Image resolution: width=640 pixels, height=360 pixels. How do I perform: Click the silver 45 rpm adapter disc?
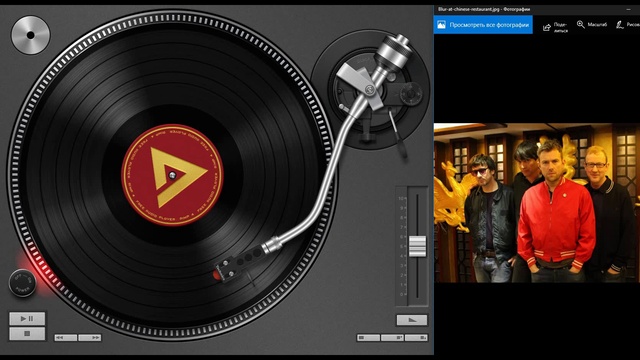pyautogui.click(x=31, y=35)
